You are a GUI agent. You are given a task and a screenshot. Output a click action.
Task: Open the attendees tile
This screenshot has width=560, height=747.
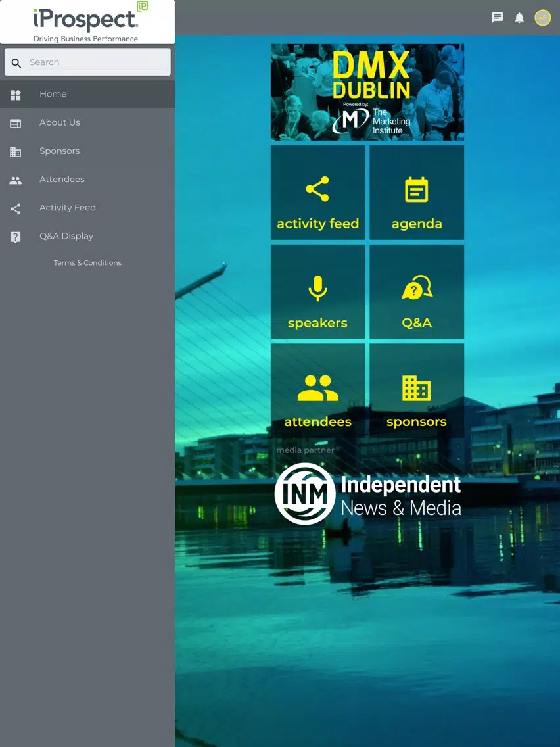[317, 391]
